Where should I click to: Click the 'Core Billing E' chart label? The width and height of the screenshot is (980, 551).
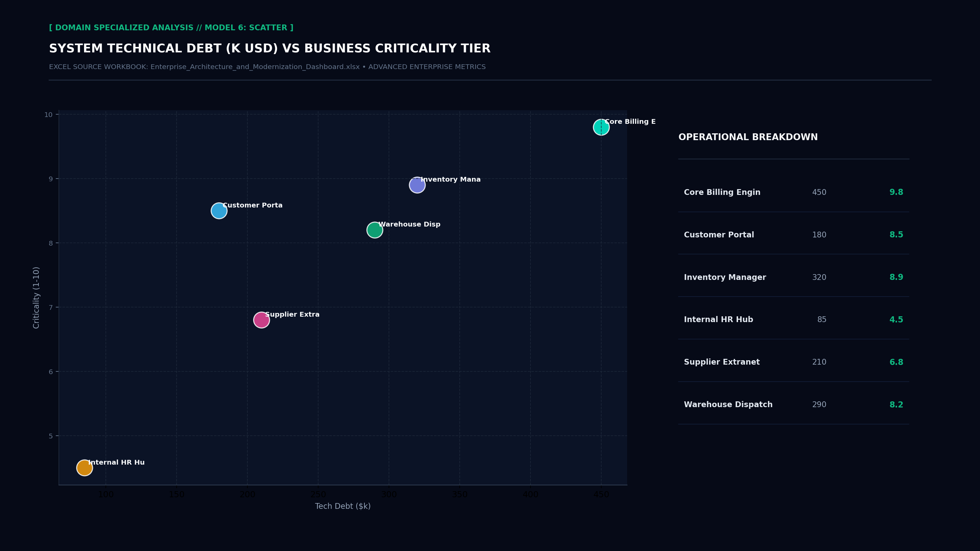(630, 122)
